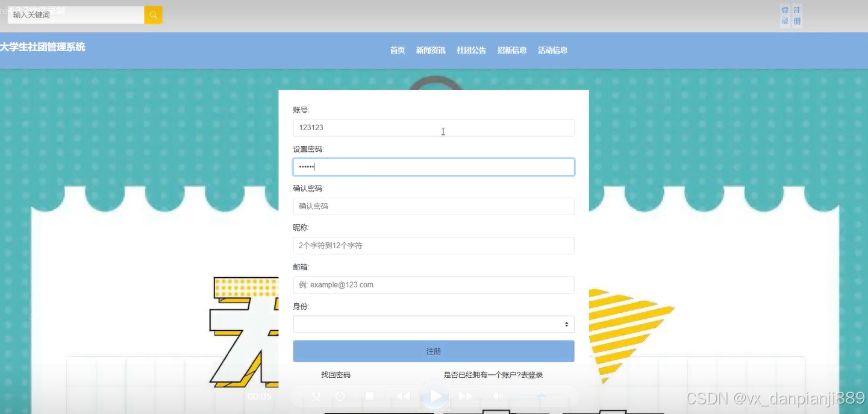Go to 首页 in navigation bar
The height and width of the screenshot is (414, 868).
(398, 51)
